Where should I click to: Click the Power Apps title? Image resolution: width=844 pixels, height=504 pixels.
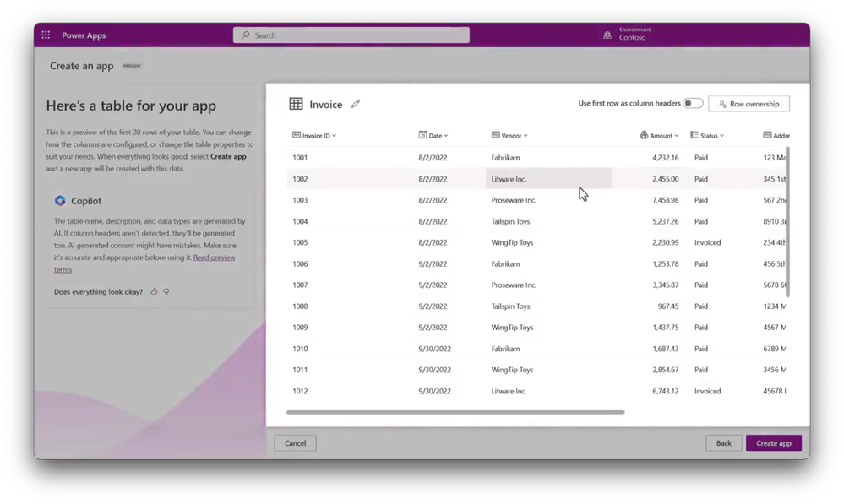pos(84,35)
